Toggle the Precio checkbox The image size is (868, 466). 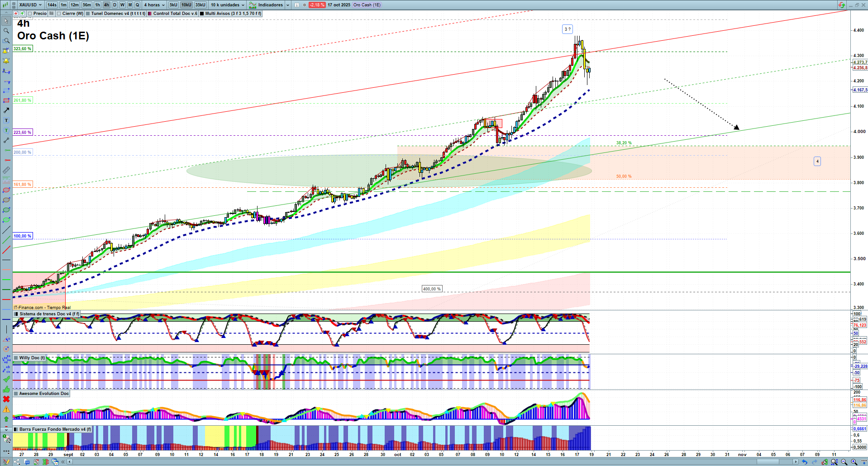[x=30, y=14]
